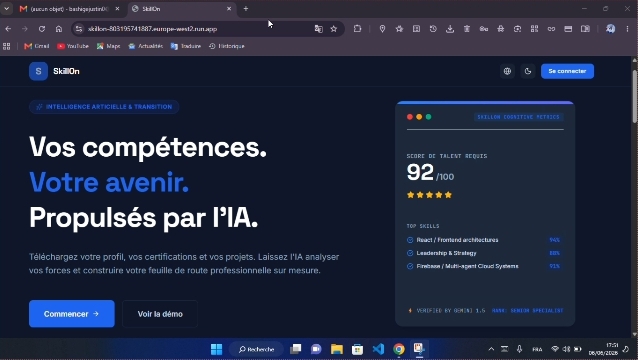
Task: Click the Firebase / Multi-agent Cloud Systems skill
Action: point(467,266)
